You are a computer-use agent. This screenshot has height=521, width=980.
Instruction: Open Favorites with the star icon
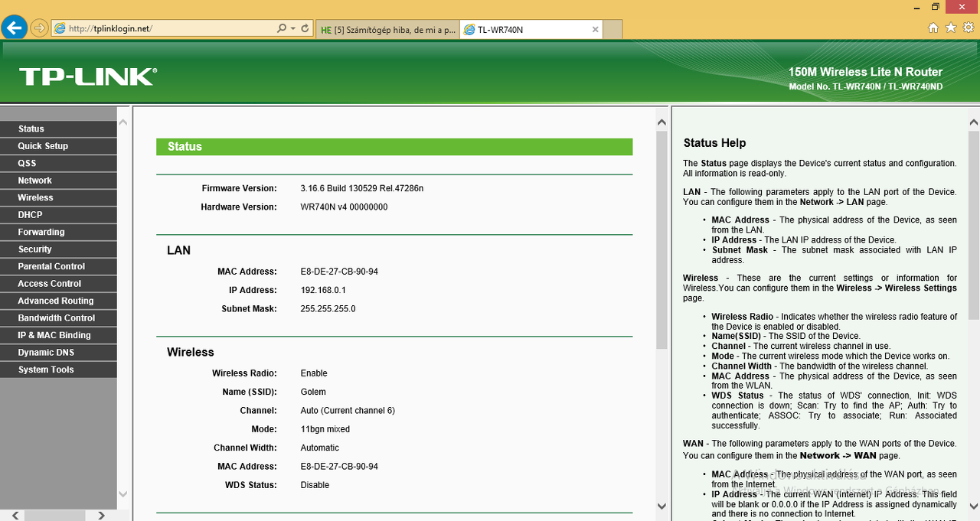click(951, 28)
